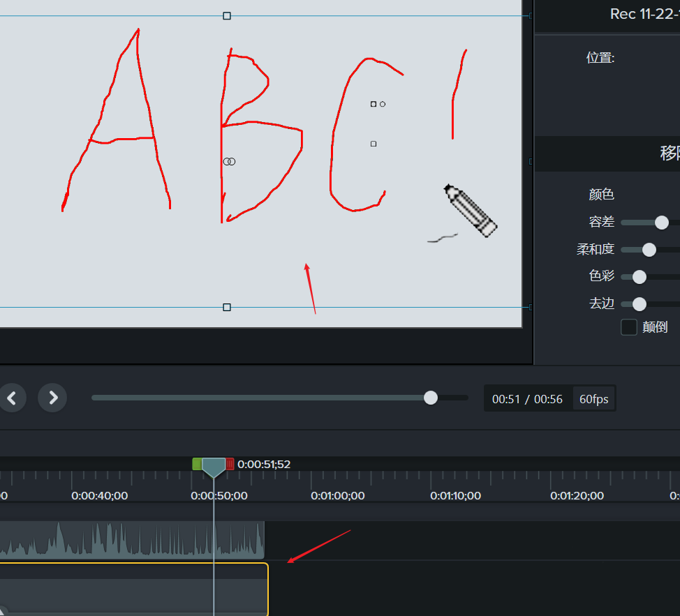Step back one frame with the left arrow
Image resolution: width=680 pixels, height=616 pixels.
click(x=13, y=398)
